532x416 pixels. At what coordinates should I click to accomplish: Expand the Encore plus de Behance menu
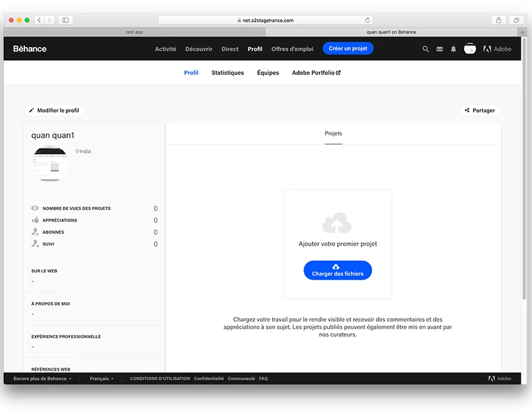[42, 378]
